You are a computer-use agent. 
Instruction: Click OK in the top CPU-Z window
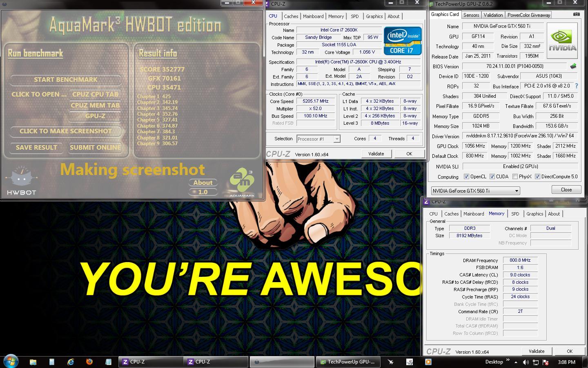(x=409, y=154)
